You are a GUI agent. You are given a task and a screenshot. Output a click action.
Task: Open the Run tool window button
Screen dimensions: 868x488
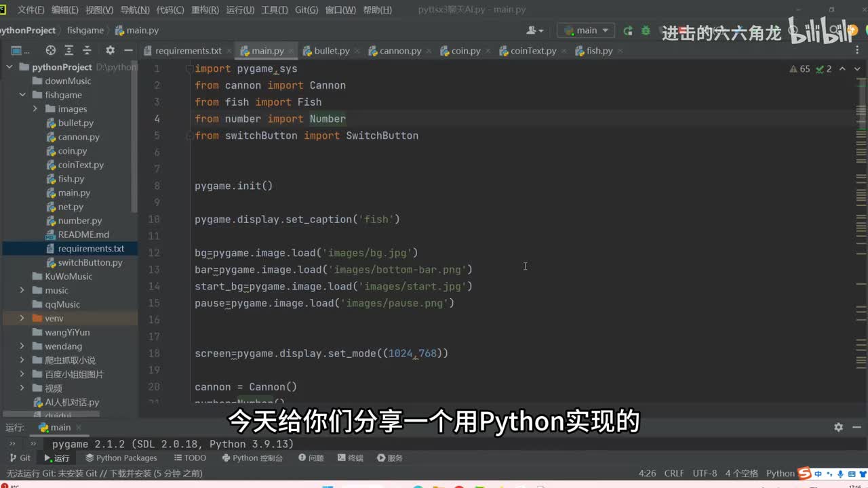click(x=57, y=458)
